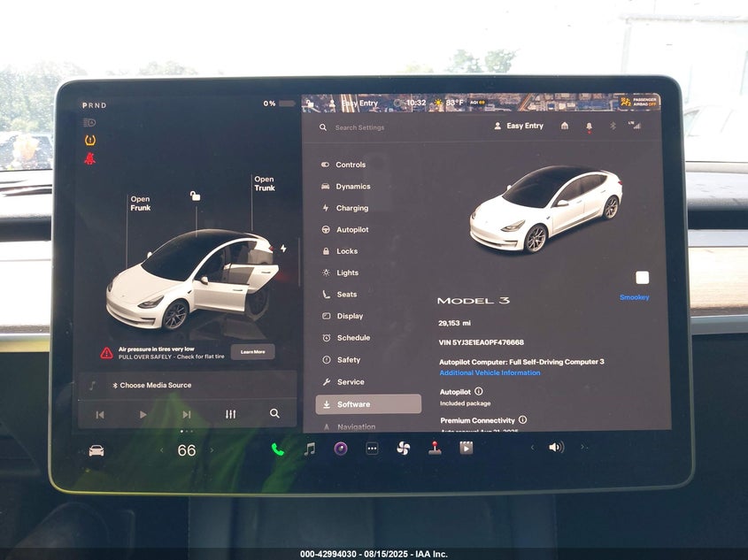Launch the arcade joystick app
The height and width of the screenshot is (560, 748).
click(x=435, y=449)
